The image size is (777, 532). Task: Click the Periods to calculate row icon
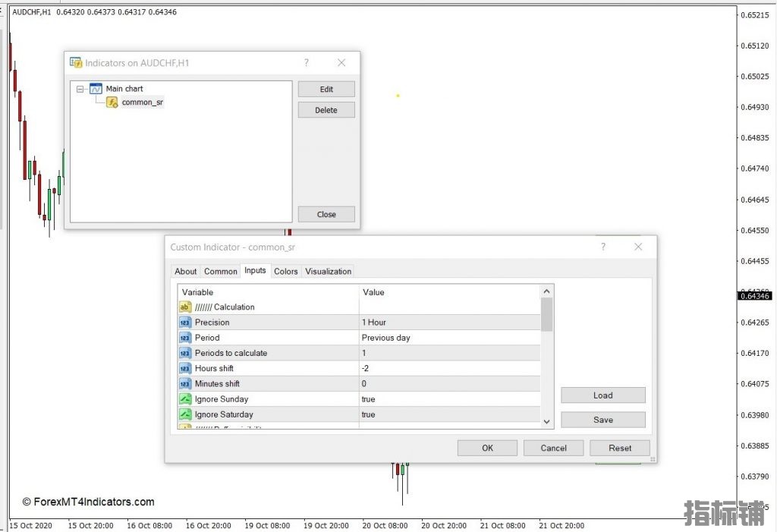click(x=185, y=353)
